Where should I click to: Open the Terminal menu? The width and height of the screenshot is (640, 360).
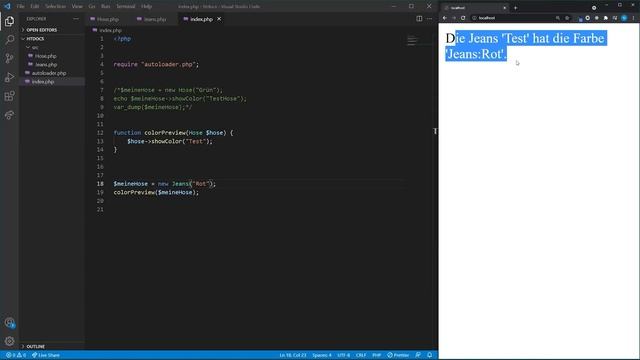click(x=126, y=7)
